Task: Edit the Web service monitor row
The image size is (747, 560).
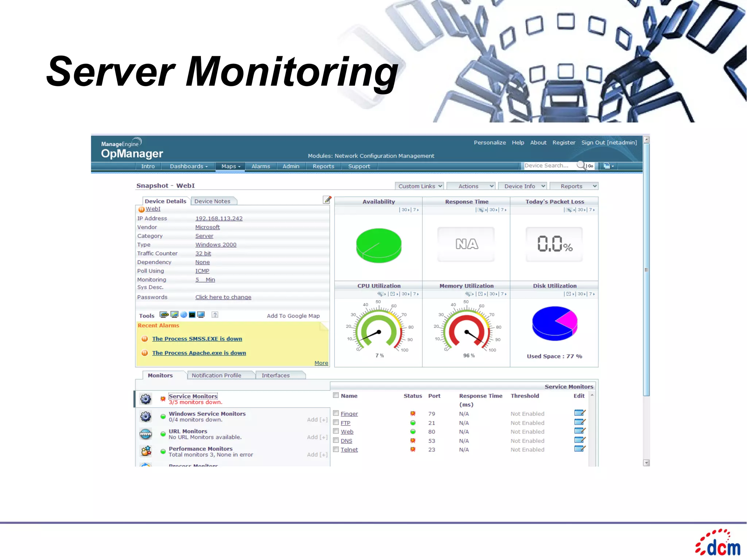Action: click(580, 431)
